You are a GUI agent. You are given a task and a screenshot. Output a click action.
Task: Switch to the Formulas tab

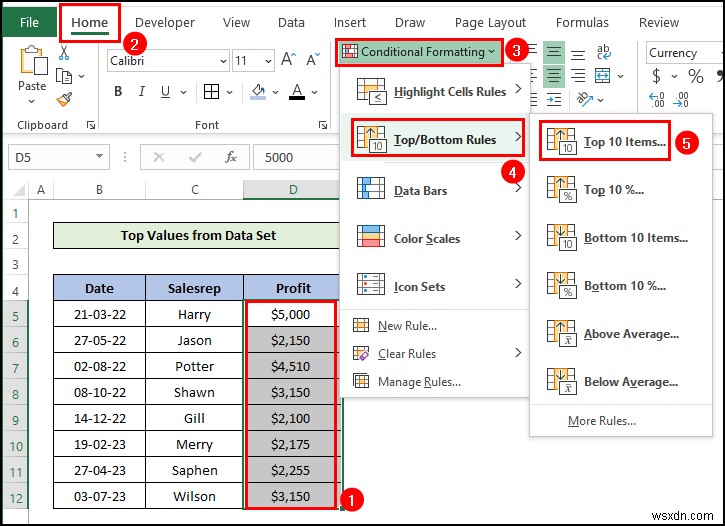(582, 22)
